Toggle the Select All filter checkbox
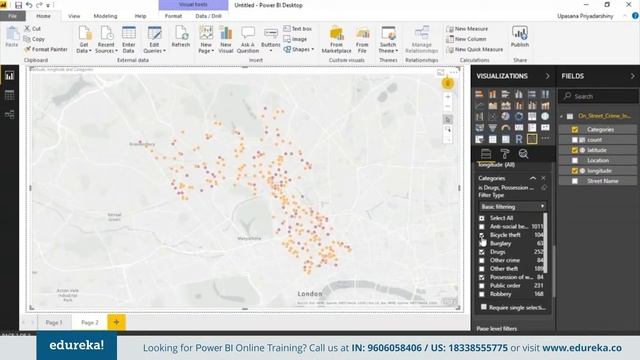The height and width of the screenshot is (360, 640). [482, 218]
